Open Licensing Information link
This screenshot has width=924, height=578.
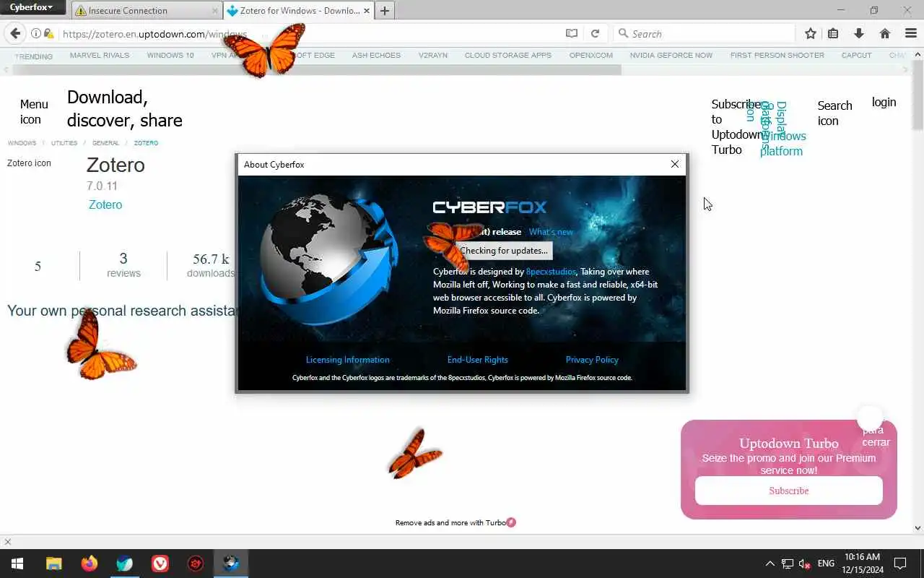(347, 360)
